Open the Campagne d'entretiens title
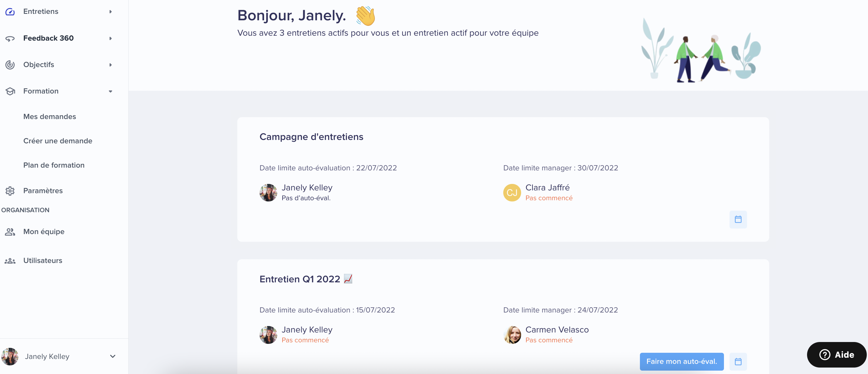This screenshot has width=868, height=374. tap(311, 137)
